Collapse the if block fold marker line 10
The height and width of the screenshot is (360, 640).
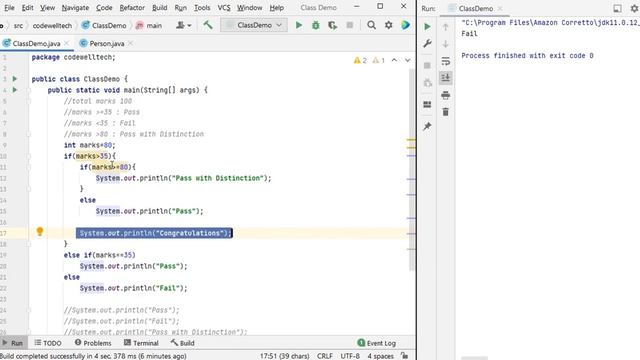coord(29,156)
